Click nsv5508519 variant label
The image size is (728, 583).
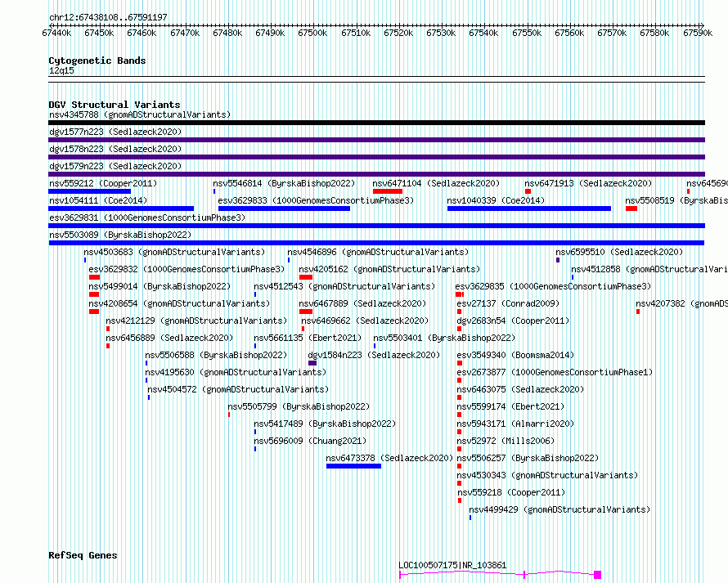pyautogui.click(x=676, y=200)
